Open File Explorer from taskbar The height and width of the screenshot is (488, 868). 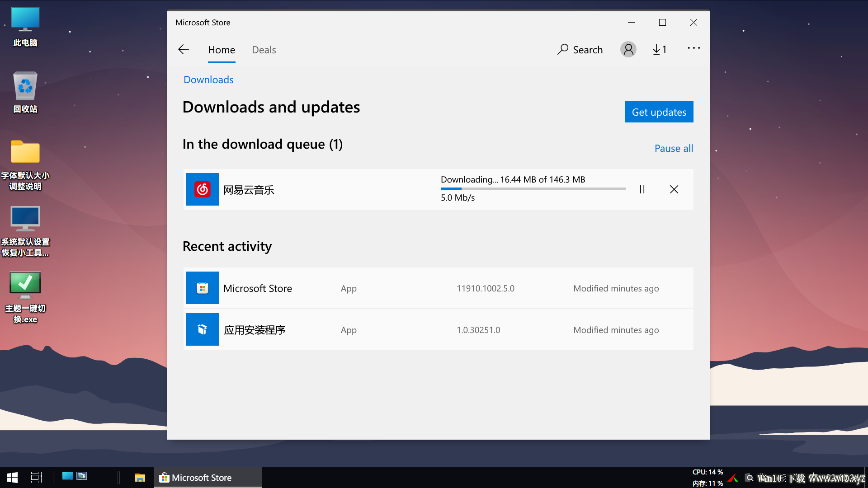point(140,478)
